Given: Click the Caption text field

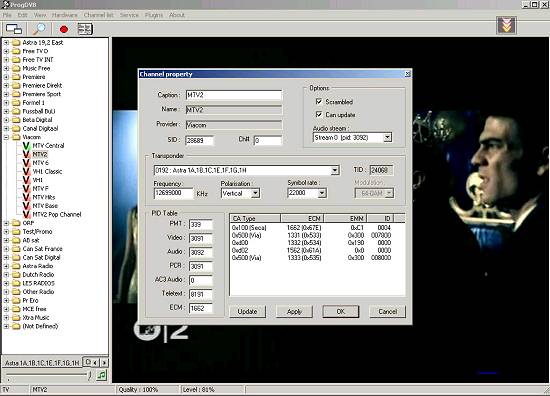Looking at the screenshot, I should click(x=234, y=95).
